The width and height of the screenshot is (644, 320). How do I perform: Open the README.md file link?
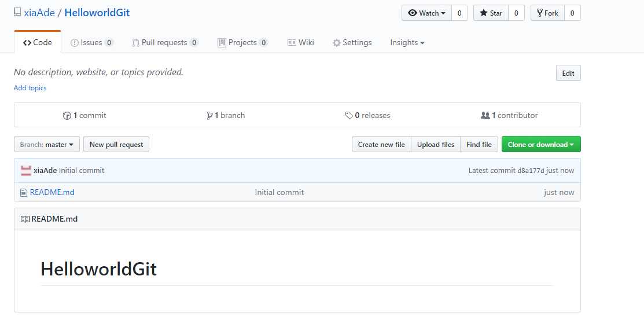coord(52,192)
